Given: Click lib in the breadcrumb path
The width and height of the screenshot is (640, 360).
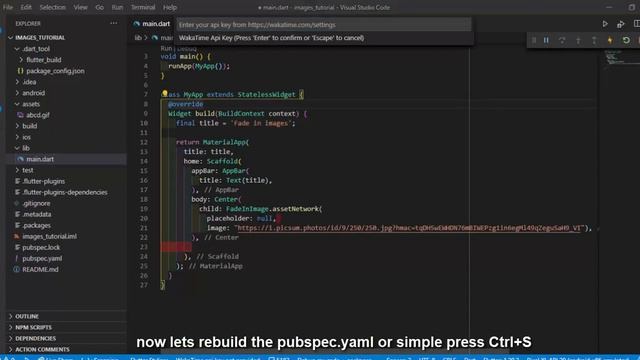Looking at the screenshot, I should point(138,38).
